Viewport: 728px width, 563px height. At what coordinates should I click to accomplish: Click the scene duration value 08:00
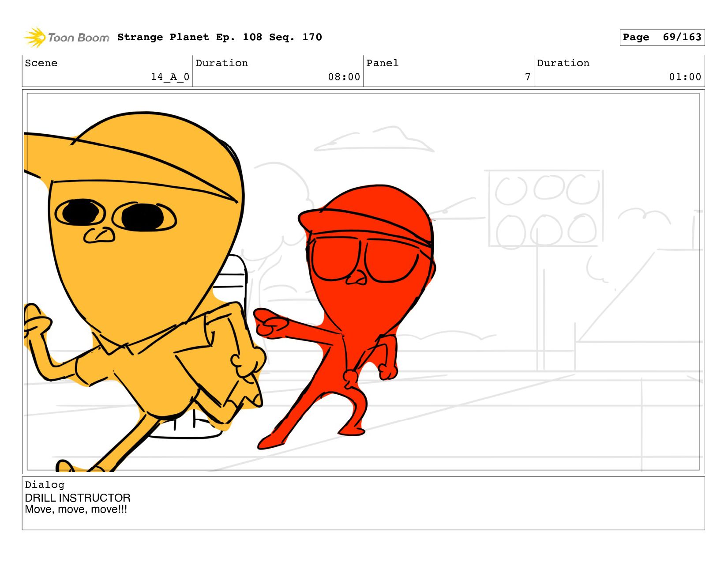(x=344, y=77)
